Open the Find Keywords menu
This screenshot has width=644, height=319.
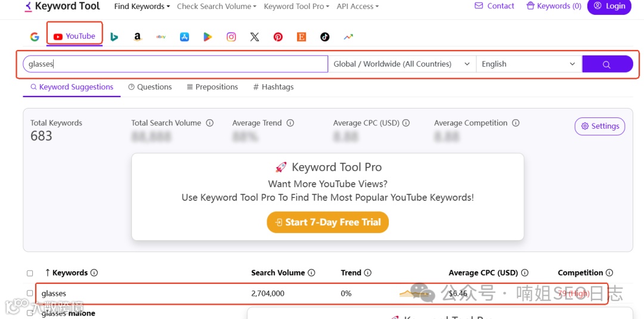tap(142, 7)
